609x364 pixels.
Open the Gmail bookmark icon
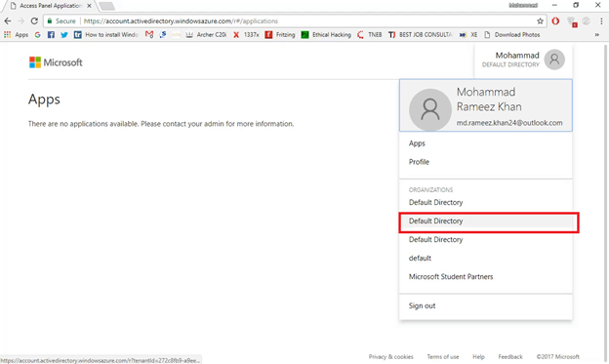tap(149, 34)
